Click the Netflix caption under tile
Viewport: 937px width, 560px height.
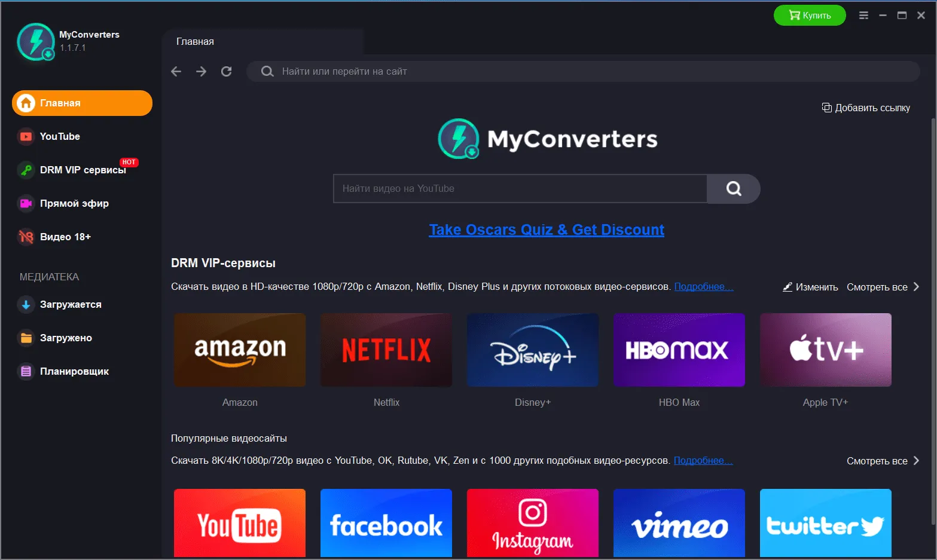point(386,402)
